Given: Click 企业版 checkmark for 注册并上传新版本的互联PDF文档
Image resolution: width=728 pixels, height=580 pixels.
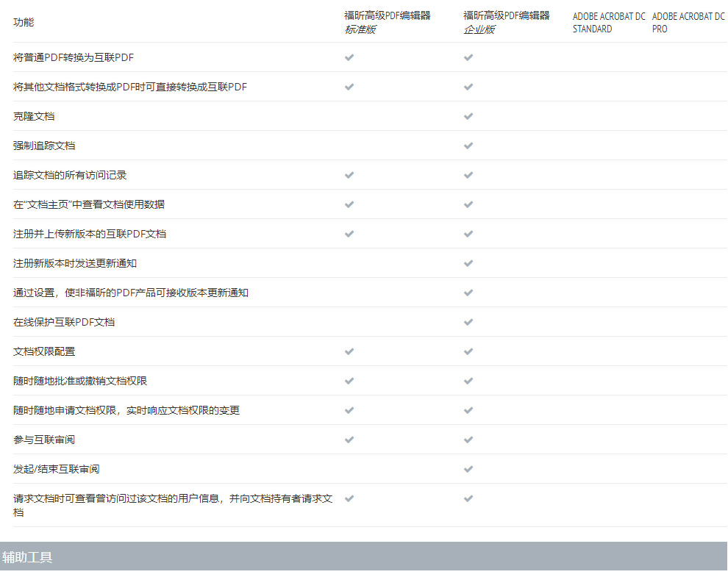Looking at the screenshot, I should 468,234.
